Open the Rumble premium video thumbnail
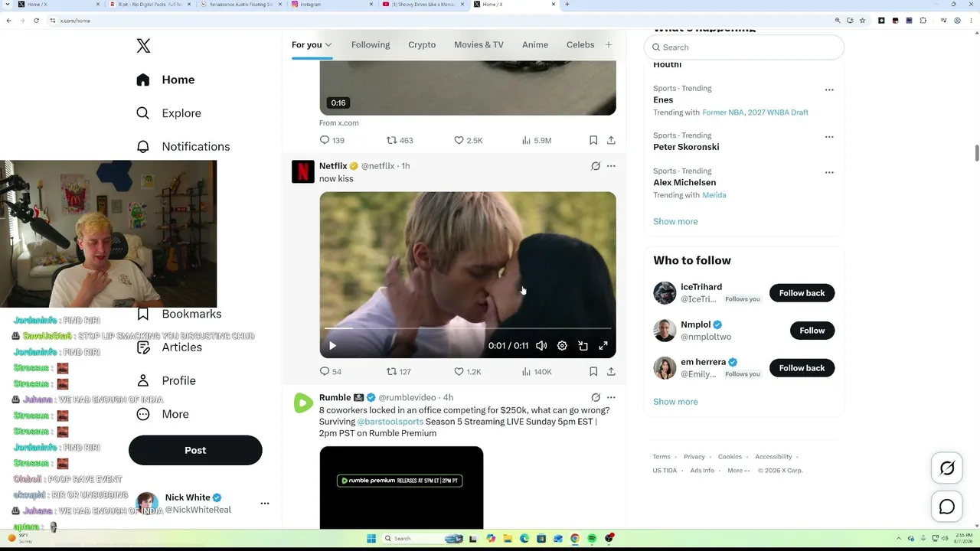Viewport: 980px width, 551px height. click(x=401, y=487)
